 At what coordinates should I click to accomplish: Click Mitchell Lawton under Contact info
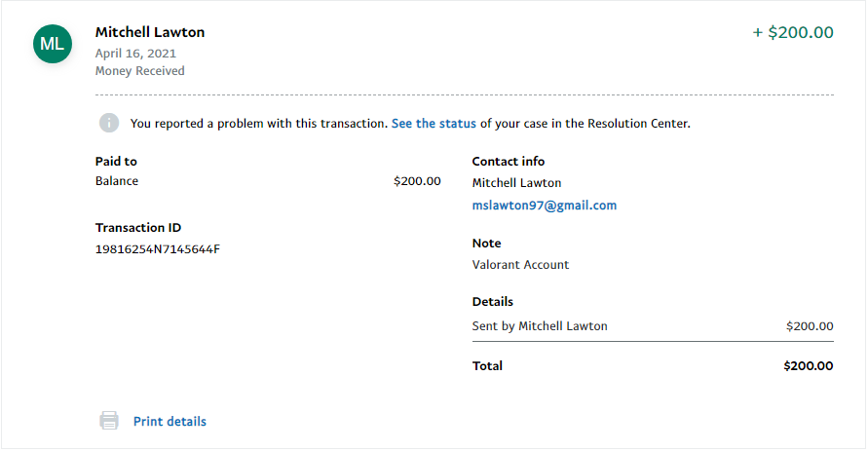pyautogui.click(x=516, y=183)
